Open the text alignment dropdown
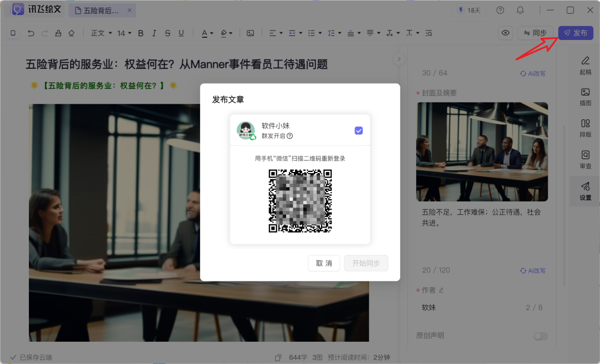 coord(276,33)
